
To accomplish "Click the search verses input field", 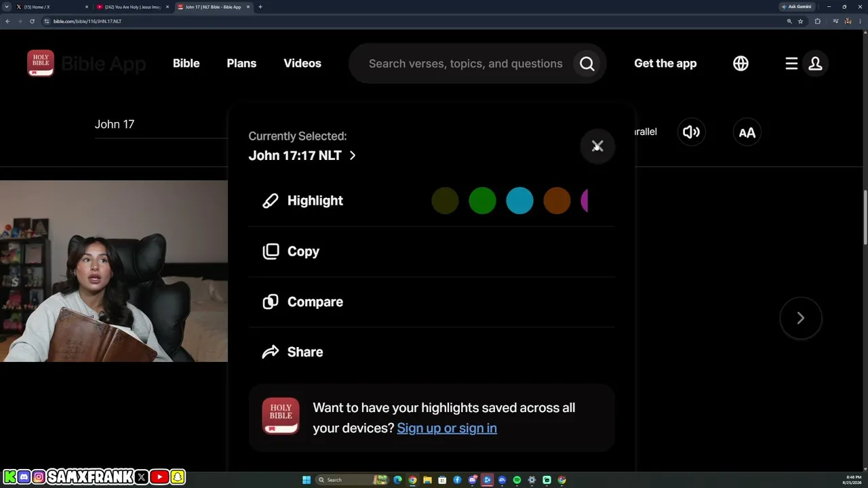I will [466, 64].
